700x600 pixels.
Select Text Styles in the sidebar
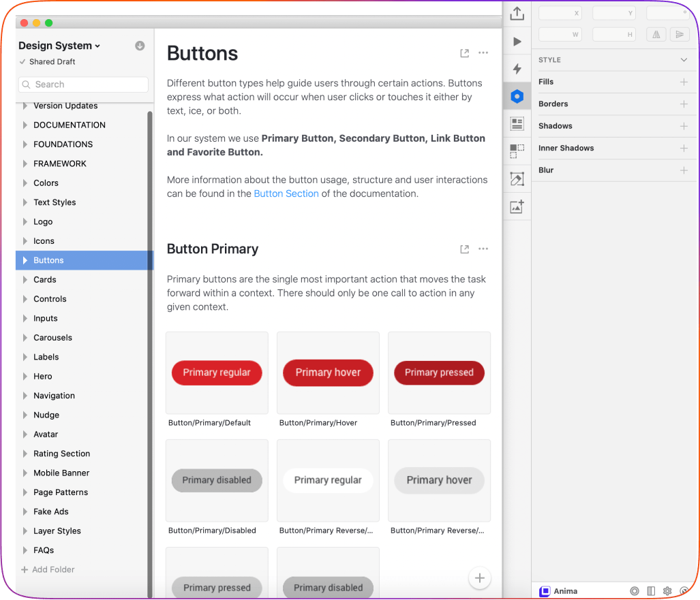pyautogui.click(x=55, y=202)
